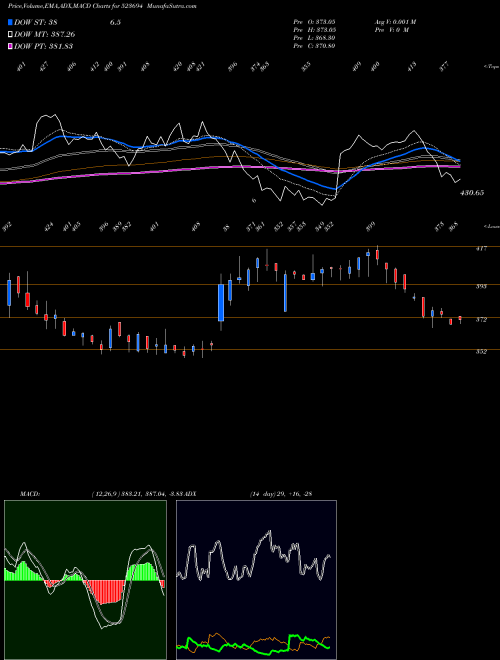Select the 'DOW MT: 387.26' legend label

coord(45,34)
